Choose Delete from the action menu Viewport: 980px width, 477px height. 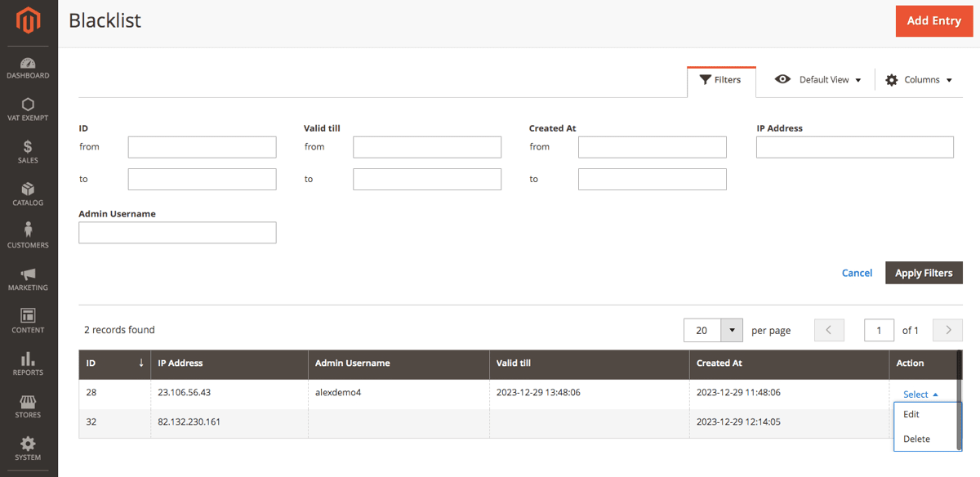tap(916, 439)
